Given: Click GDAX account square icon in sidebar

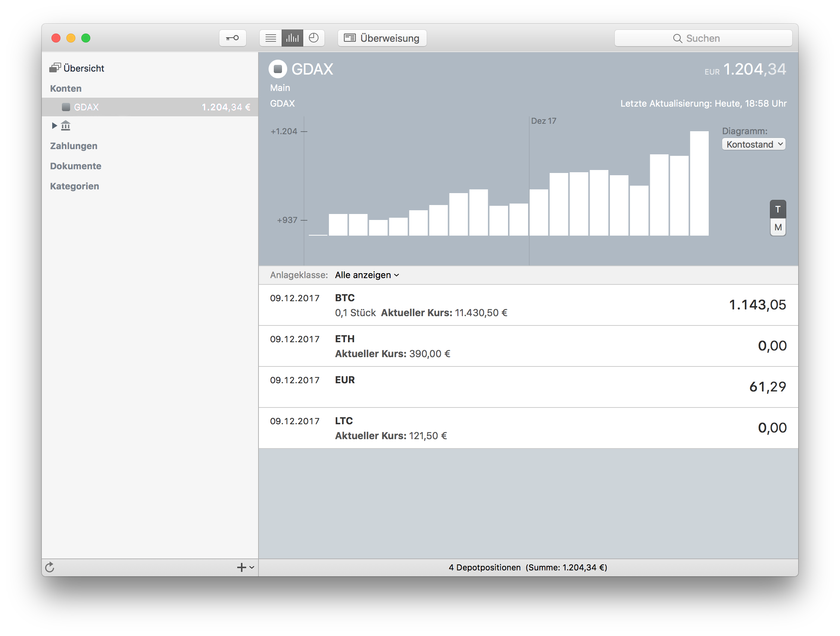Looking at the screenshot, I should click(x=66, y=107).
